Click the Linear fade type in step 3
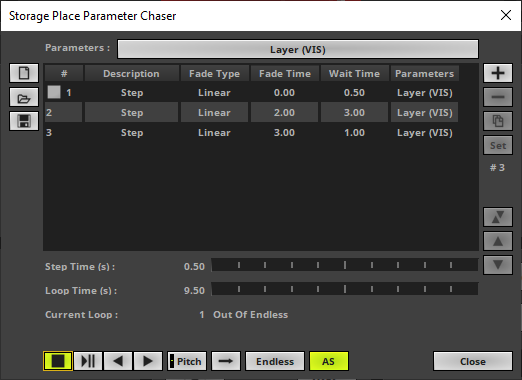The image size is (522, 380). pos(214,132)
